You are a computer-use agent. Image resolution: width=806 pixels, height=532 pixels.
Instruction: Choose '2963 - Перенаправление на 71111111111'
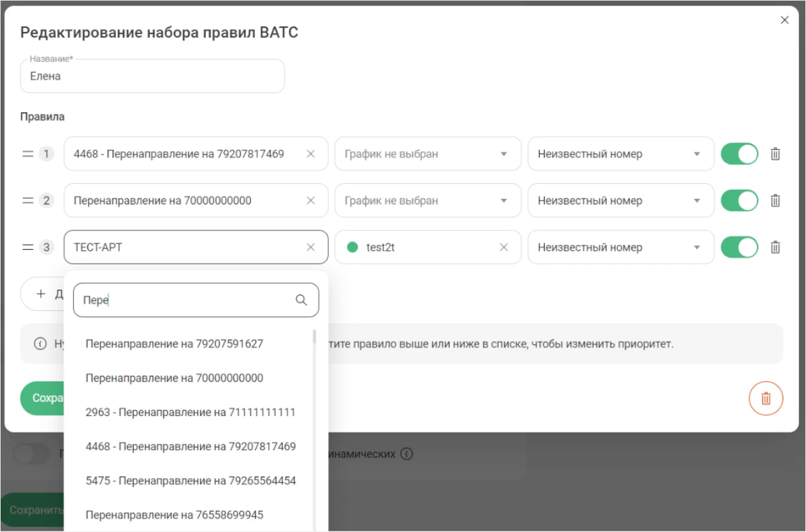tap(188, 412)
